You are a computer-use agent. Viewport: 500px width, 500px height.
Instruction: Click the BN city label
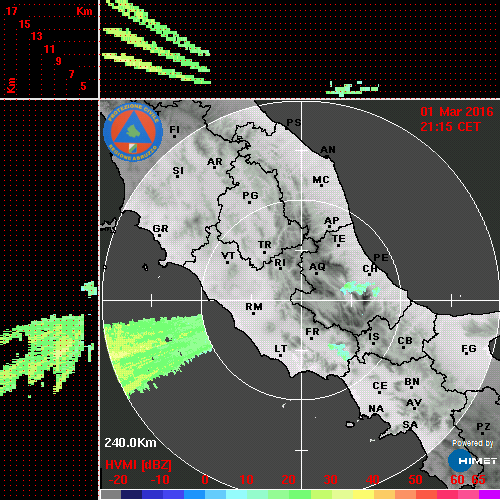point(412,381)
